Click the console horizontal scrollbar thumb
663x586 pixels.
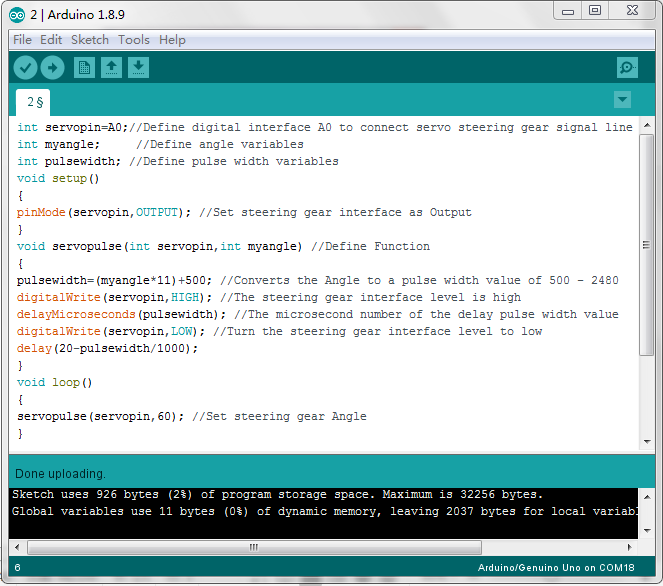click(253, 547)
